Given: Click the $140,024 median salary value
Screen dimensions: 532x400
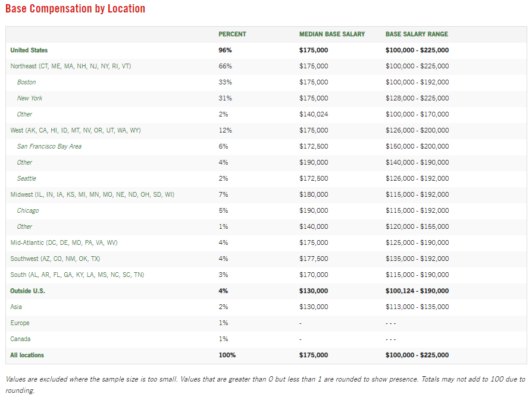Looking at the screenshot, I should tap(313, 115).
